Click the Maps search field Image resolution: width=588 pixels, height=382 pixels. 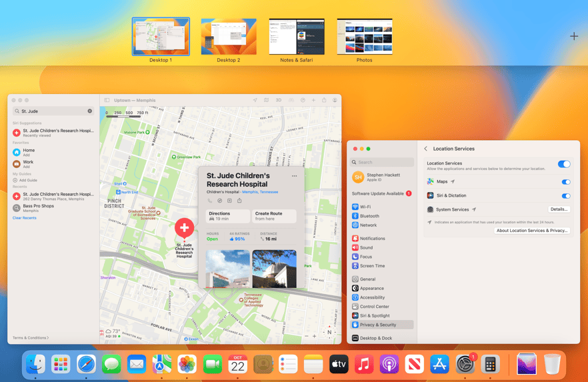coord(53,111)
